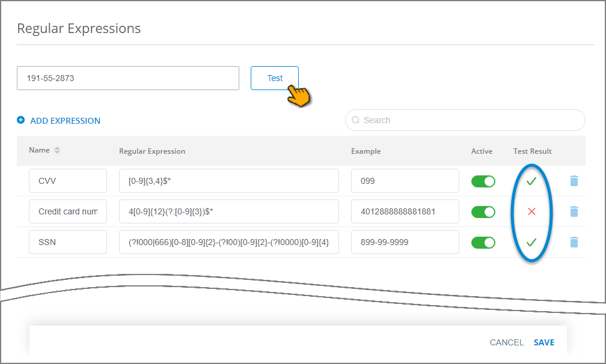The width and height of the screenshot is (606, 364).
Task: Open ADD EXPRESSION to create new rule
Action: tap(64, 120)
